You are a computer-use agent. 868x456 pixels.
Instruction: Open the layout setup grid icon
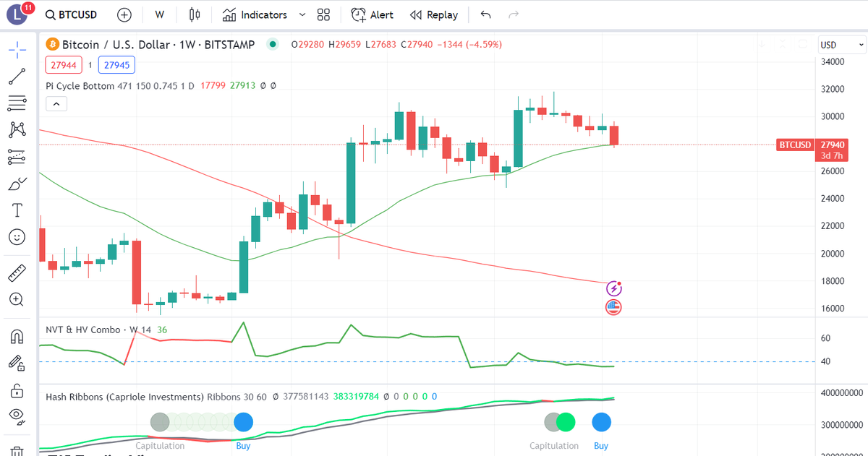pos(323,14)
